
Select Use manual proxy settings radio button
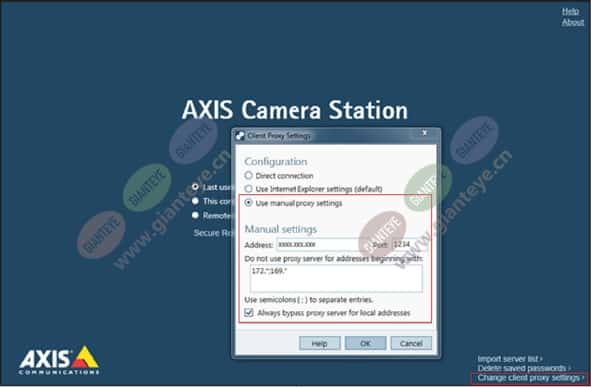248,203
